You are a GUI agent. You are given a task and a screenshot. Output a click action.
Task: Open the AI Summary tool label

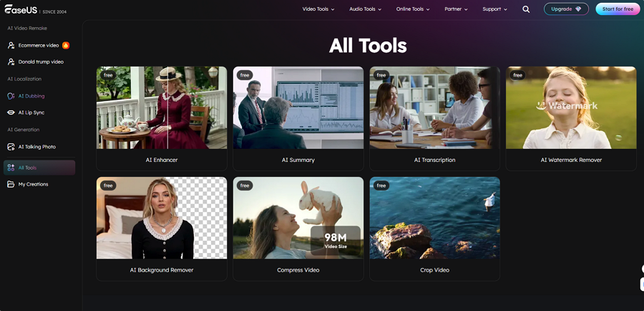[298, 160]
